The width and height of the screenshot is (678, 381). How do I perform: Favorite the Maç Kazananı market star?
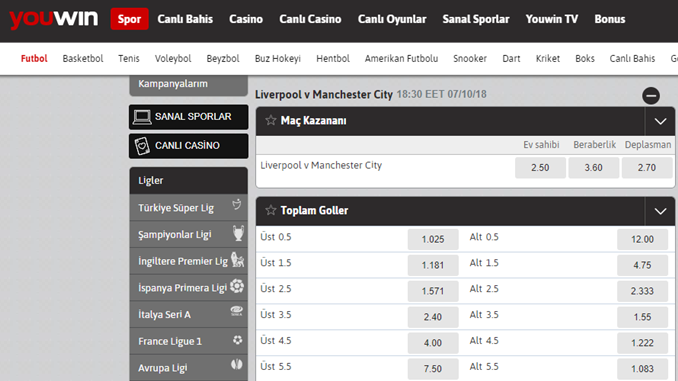(x=271, y=120)
